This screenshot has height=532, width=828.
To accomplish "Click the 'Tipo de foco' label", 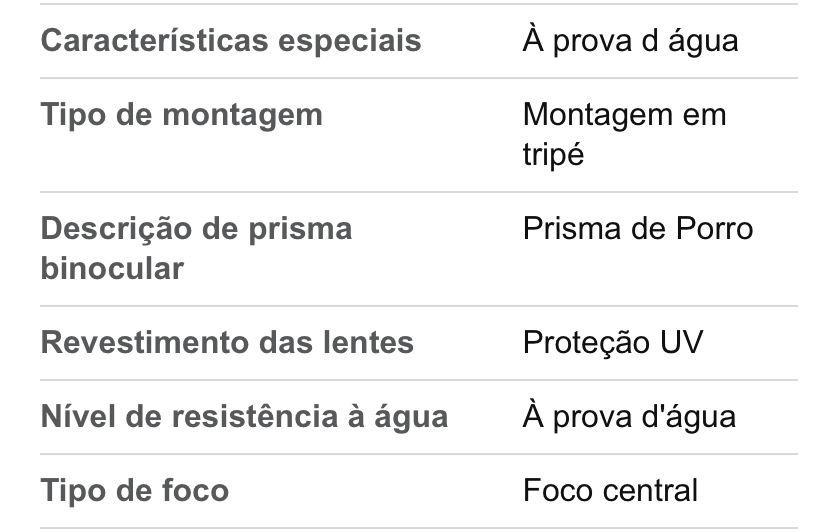I will point(134,490).
